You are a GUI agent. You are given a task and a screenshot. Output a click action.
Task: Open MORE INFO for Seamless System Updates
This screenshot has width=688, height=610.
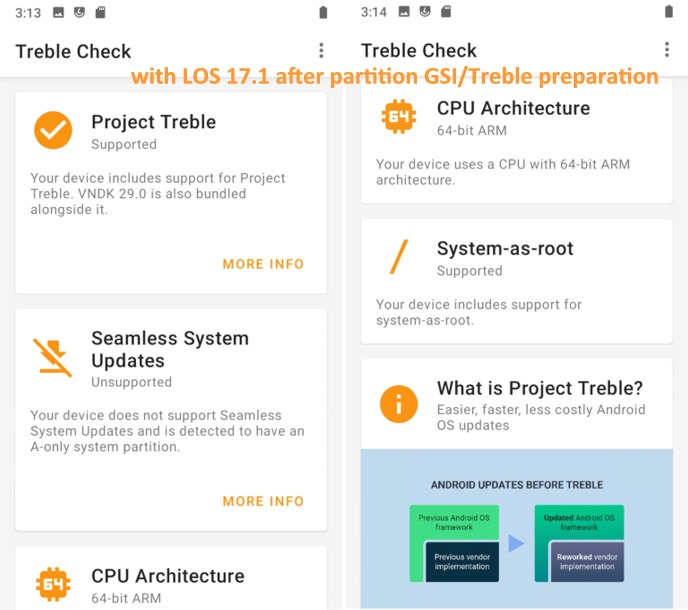coord(263,501)
